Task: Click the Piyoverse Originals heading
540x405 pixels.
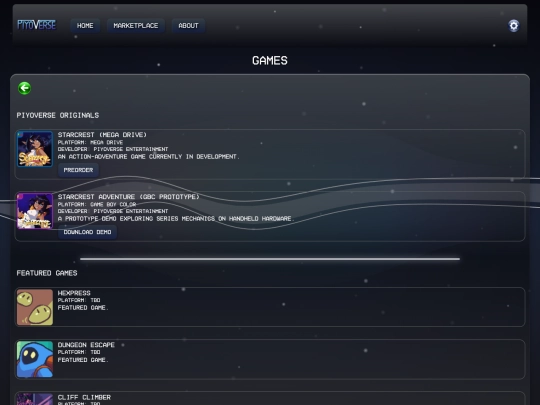Action: pyautogui.click(x=58, y=115)
